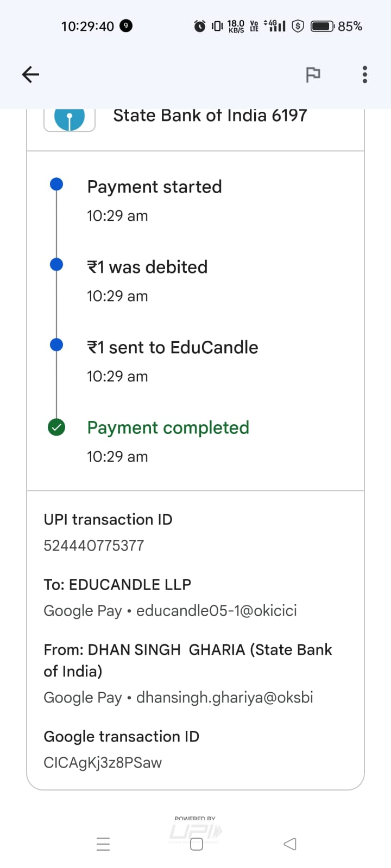The width and height of the screenshot is (391, 868).
Task: Tap the educandle05-1@okicici UPI address
Action: 216,610
